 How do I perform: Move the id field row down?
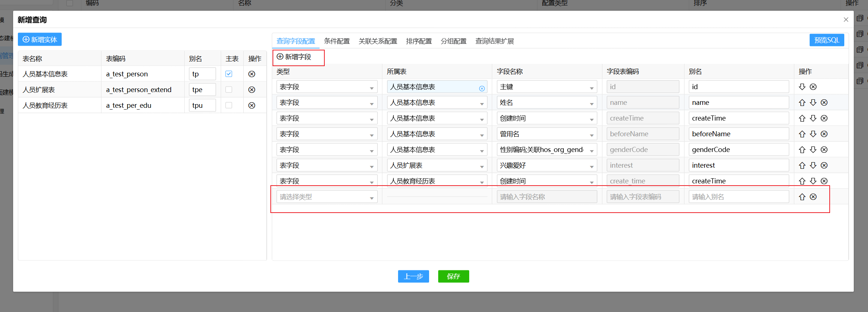pyautogui.click(x=802, y=87)
